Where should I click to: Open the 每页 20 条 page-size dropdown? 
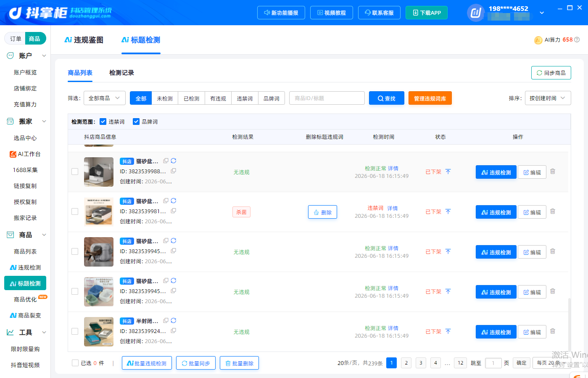[x=551, y=363]
